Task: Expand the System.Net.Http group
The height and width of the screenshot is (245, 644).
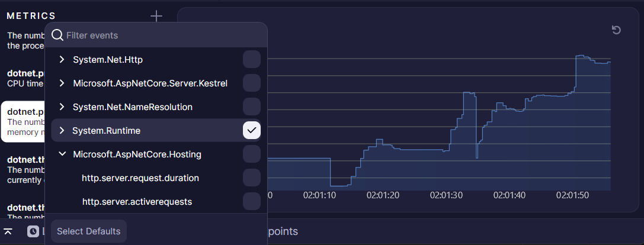Action: point(62,60)
